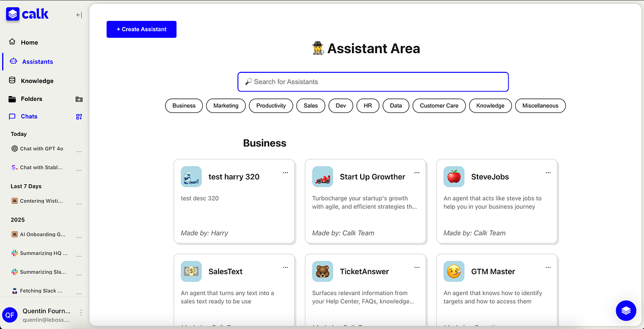
Task: Click the bear icon of TicketAnswer
Action: pyautogui.click(x=322, y=271)
